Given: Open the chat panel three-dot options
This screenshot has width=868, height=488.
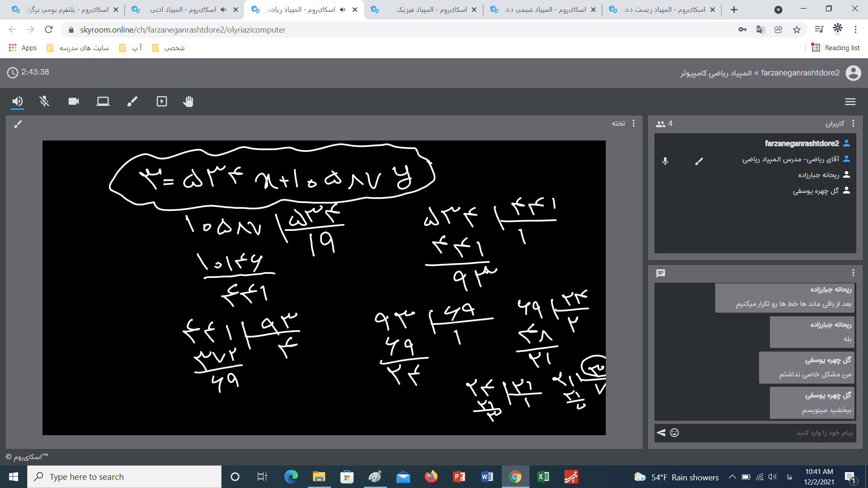Looking at the screenshot, I should click(853, 273).
